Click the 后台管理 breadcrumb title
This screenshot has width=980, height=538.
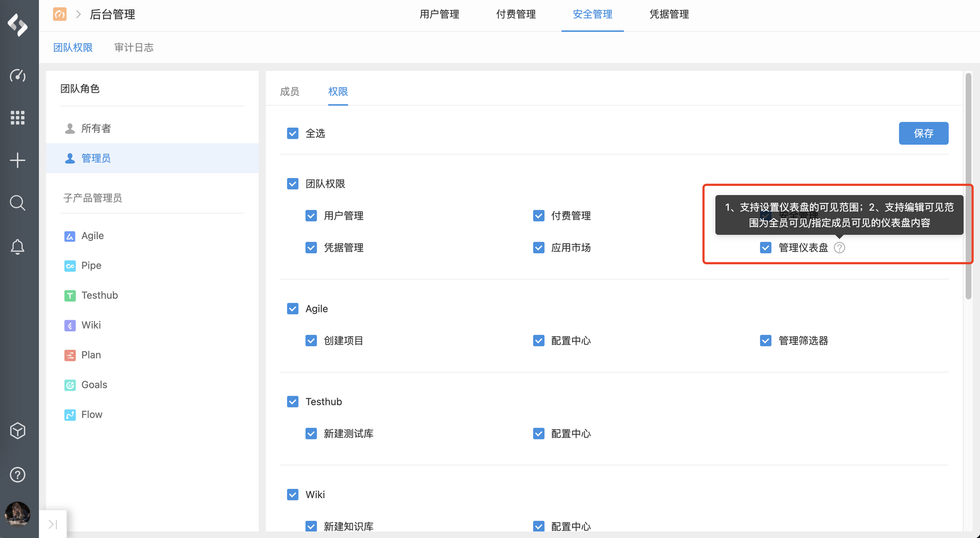coord(113,14)
